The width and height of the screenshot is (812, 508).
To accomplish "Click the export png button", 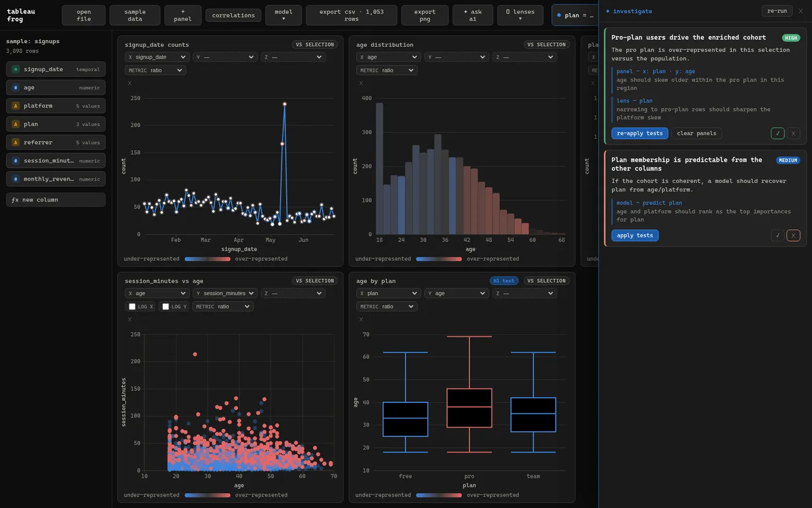I will [425, 15].
